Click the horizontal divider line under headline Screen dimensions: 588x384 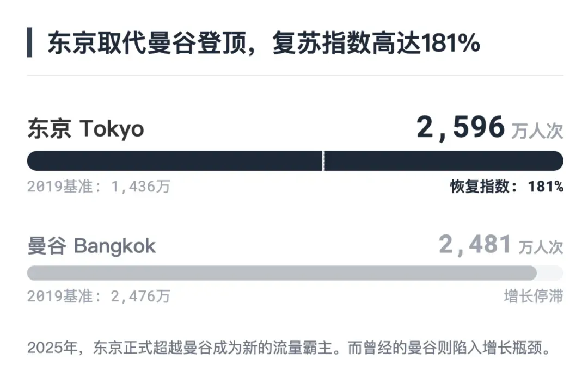[295, 75]
